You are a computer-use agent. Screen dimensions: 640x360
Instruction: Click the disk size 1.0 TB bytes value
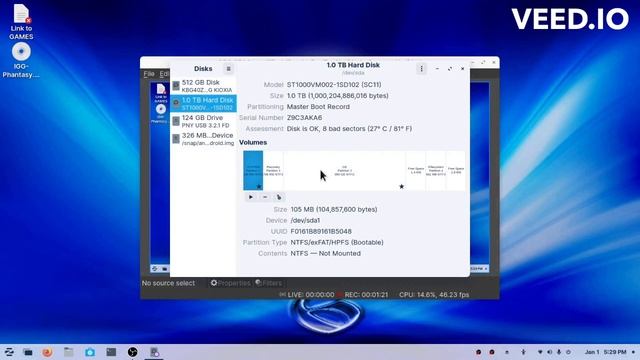tap(338, 96)
